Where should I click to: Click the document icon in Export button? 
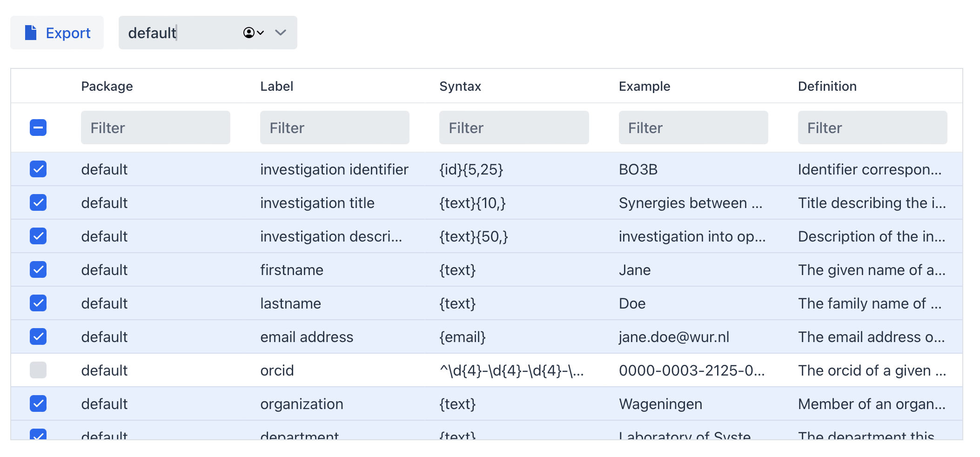pos(31,33)
